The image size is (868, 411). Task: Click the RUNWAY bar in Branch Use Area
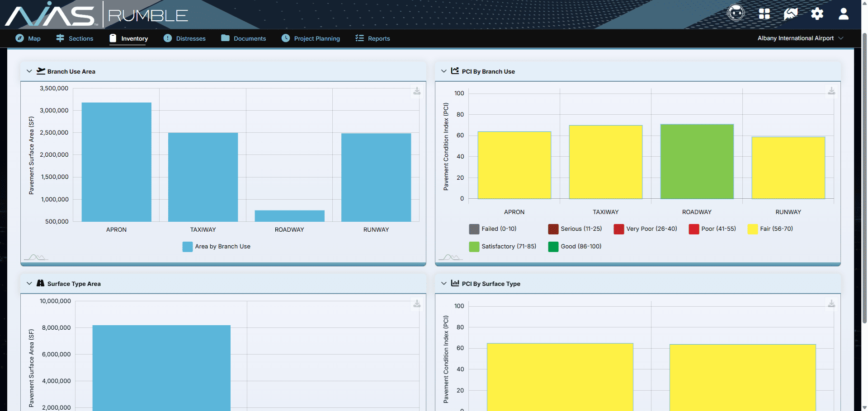[x=376, y=177]
